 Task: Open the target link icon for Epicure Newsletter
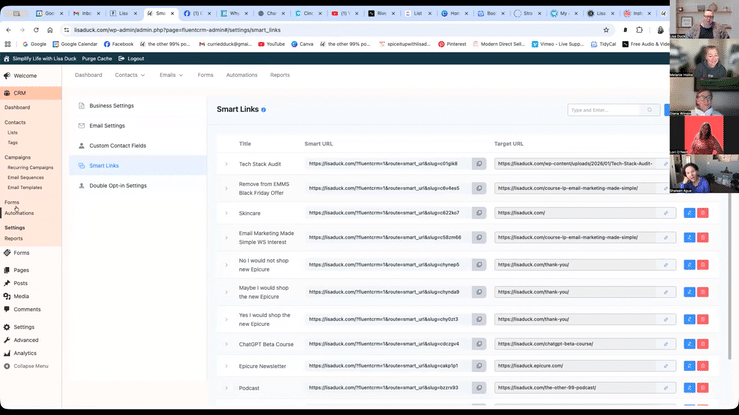(x=666, y=365)
